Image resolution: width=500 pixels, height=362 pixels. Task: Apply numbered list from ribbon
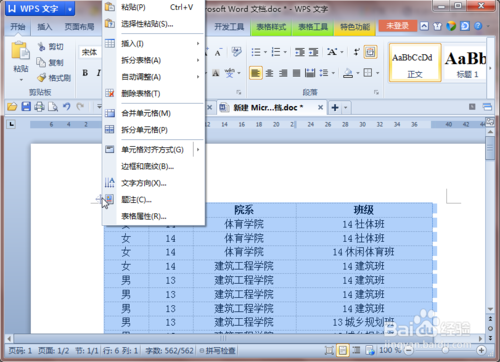276,52
